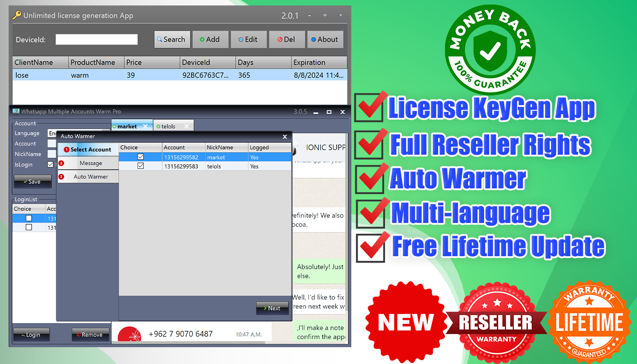Click the Login button under LoginList
Image resolution: width=637 pixels, height=364 pixels.
point(31,335)
